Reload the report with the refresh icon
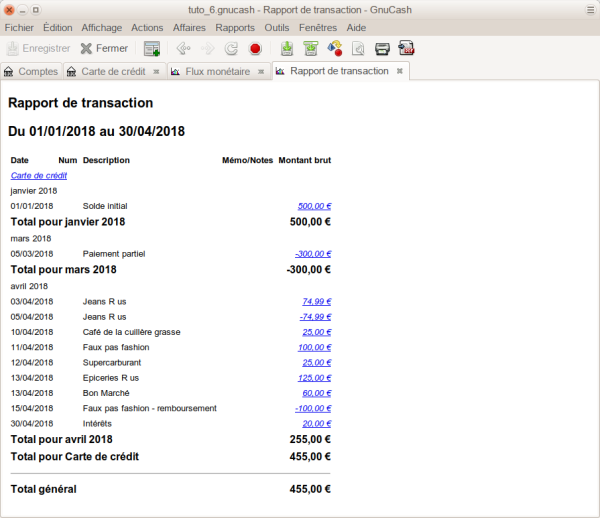Viewport: 600px width, 518px height. click(x=231, y=49)
